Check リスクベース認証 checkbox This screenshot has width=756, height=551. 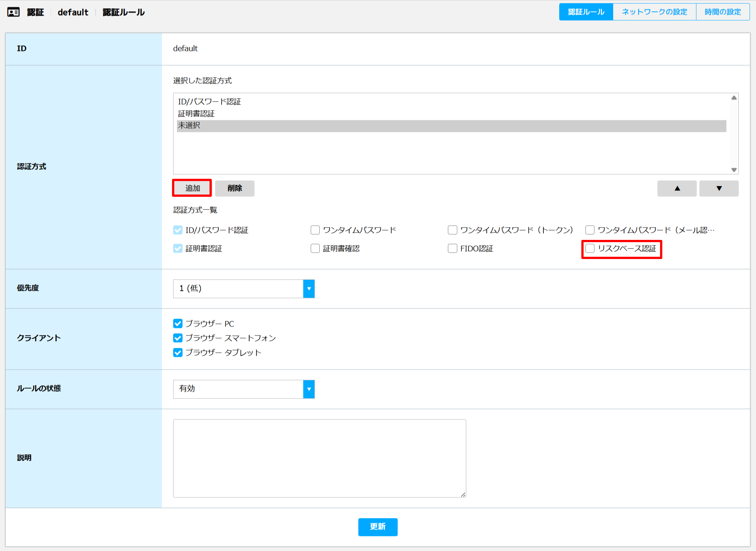pos(590,249)
